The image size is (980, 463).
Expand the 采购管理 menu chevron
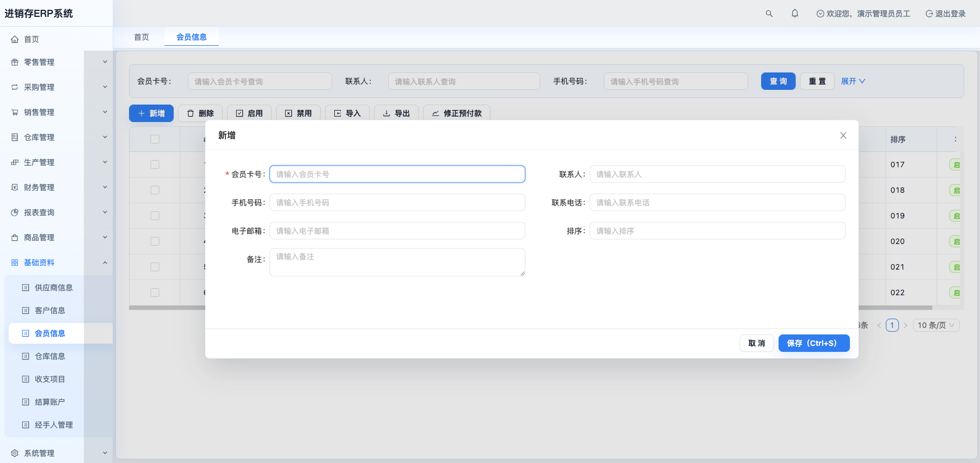coord(105,87)
